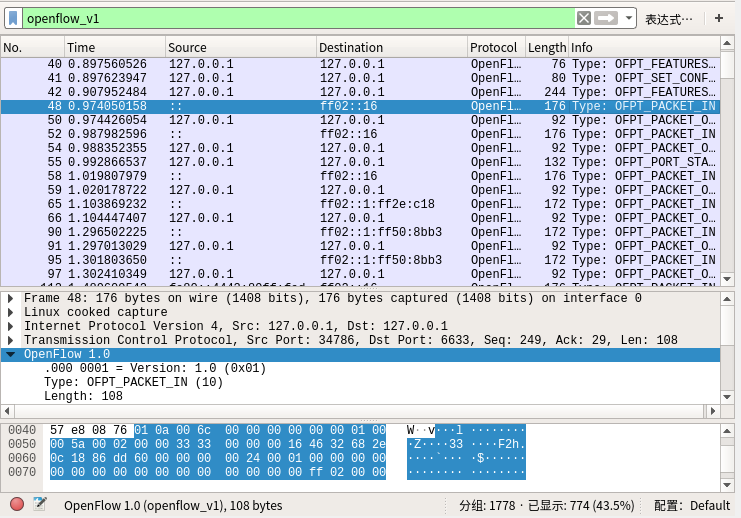Click hex pane scrollbar up arrow
The height and width of the screenshot is (518, 741).
[727, 431]
